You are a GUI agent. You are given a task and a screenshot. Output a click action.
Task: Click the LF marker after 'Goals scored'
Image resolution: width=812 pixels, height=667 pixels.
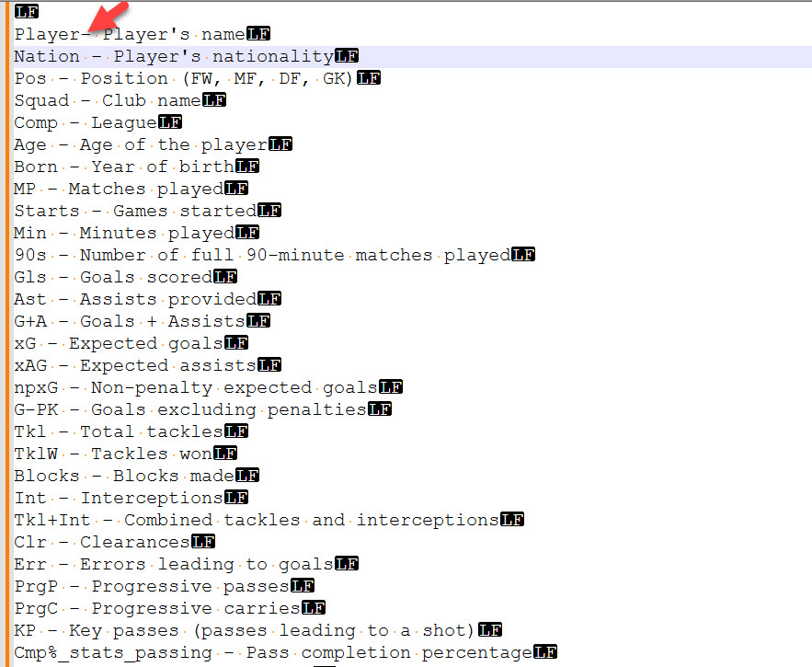tap(225, 277)
